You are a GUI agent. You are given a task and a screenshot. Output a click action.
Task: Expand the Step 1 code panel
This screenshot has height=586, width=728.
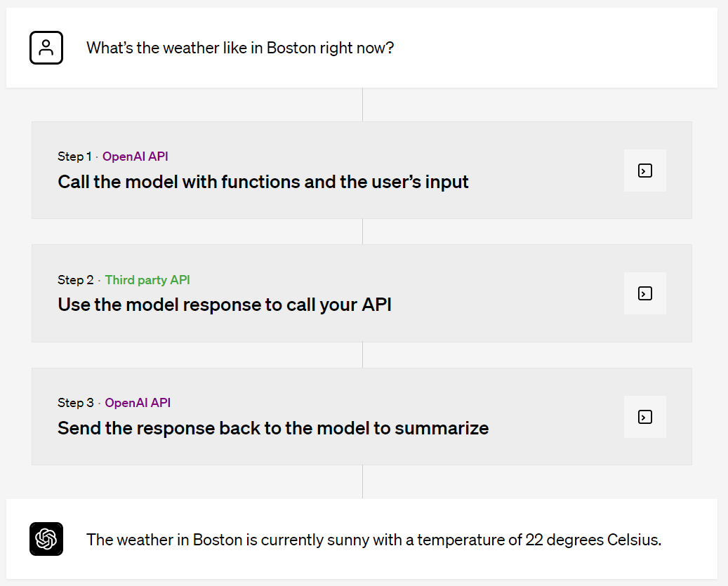pyautogui.click(x=644, y=171)
